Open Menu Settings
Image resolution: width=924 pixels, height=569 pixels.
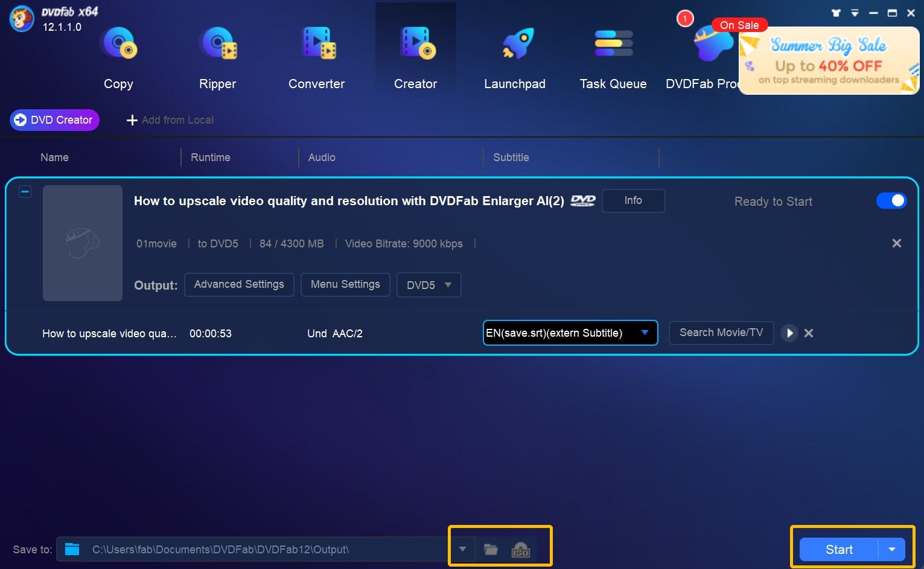[x=345, y=284]
